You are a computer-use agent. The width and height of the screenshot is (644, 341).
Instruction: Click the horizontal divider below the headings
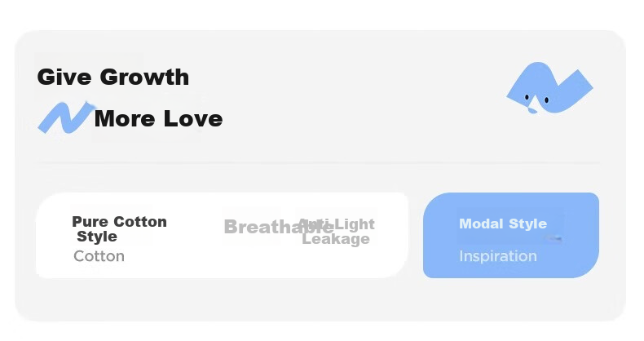pos(318,163)
